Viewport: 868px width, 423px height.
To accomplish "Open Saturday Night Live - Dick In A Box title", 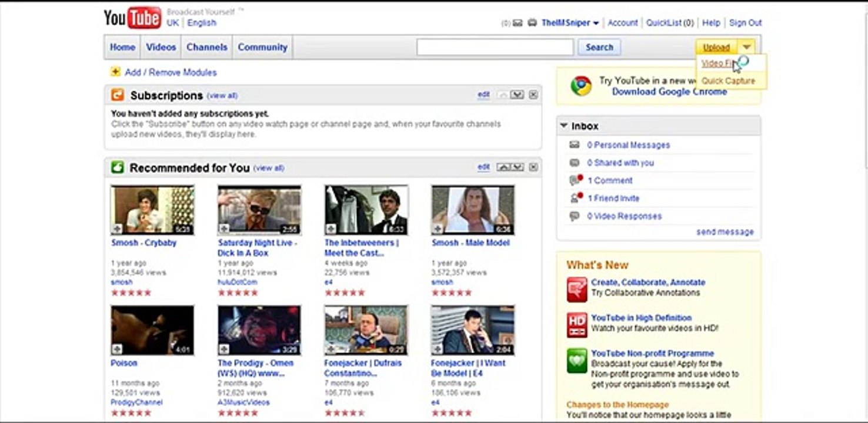I will pyautogui.click(x=258, y=248).
